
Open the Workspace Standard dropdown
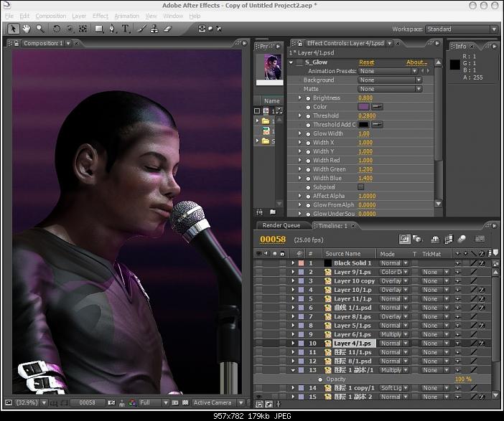point(462,29)
